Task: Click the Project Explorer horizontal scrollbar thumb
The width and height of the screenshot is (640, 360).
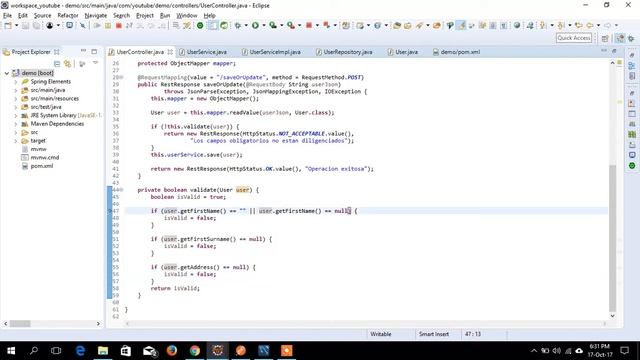Action: tap(20, 324)
